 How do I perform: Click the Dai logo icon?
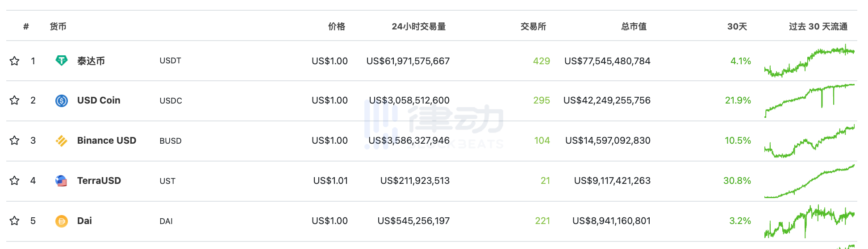tap(61, 221)
